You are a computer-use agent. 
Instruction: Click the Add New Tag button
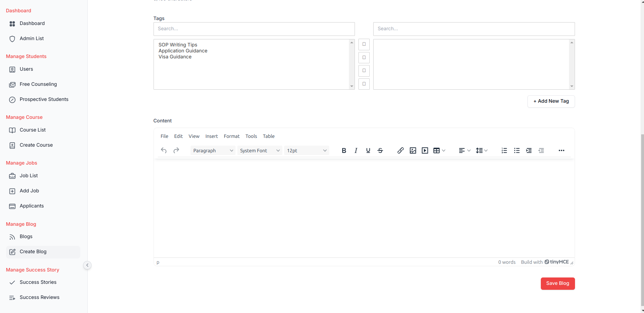(x=551, y=101)
